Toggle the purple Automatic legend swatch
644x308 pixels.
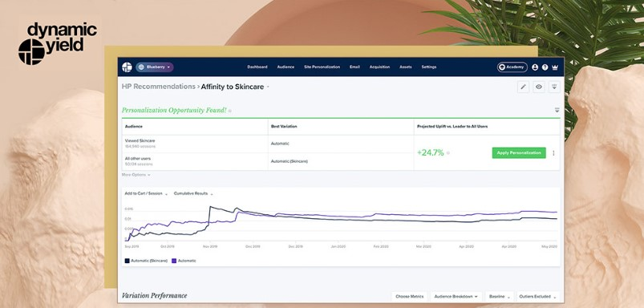pyautogui.click(x=174, y=261)
